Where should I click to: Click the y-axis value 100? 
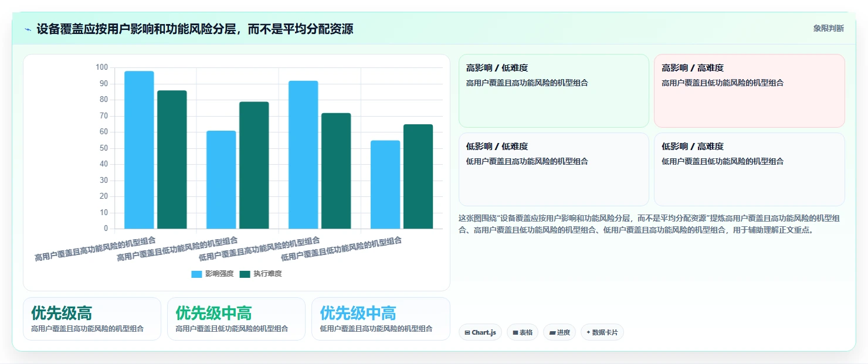(x=101, y=67)
